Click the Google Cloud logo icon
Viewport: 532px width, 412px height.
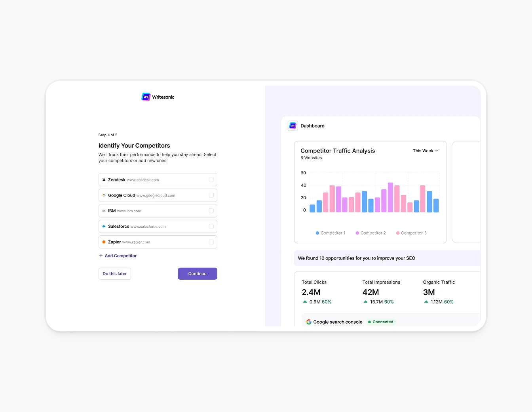tap(104, 195)
